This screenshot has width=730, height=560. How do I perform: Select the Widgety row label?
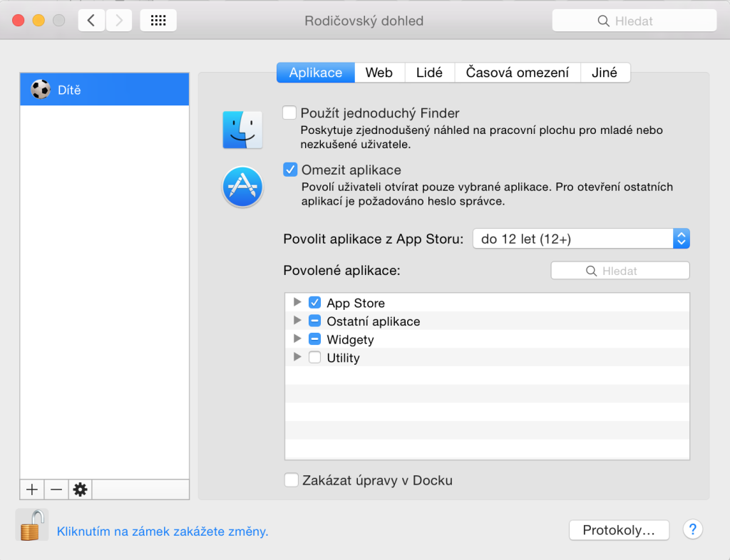pyautogui.click(x=350, y=340)
